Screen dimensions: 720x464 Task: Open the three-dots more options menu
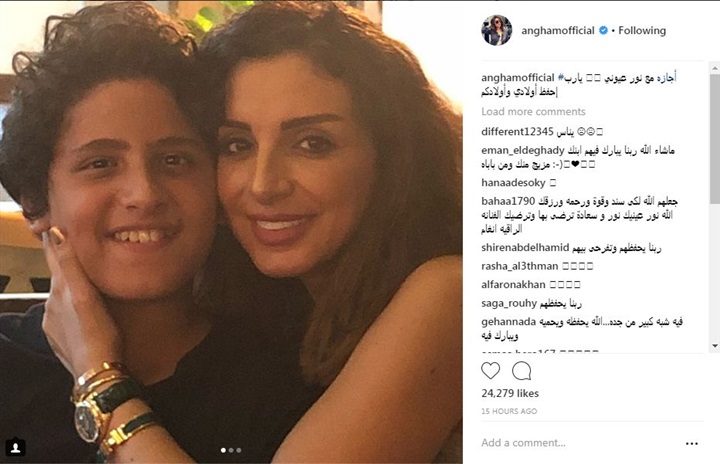692,443
